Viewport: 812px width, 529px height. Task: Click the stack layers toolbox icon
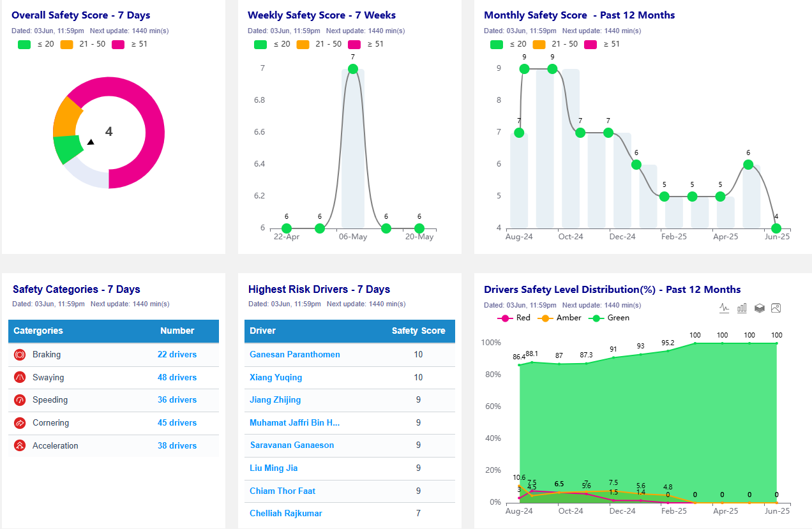[x=759, y=308]
